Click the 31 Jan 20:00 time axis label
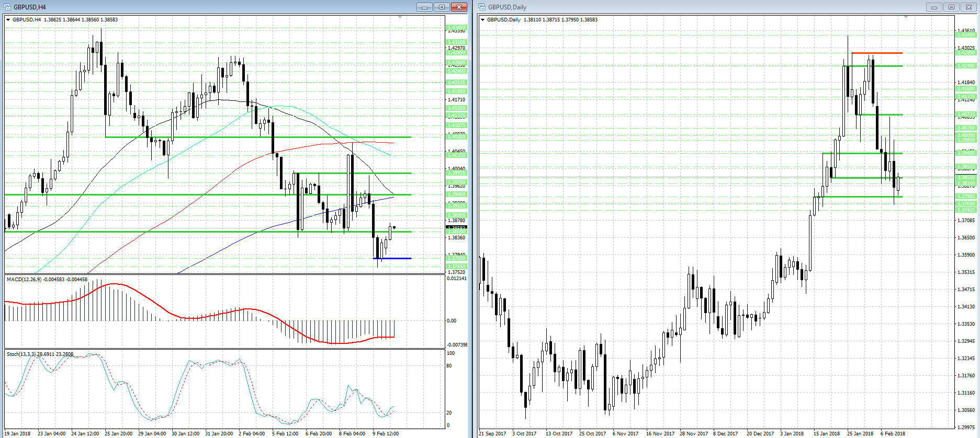The image size is (980, 438). [219, 433]
